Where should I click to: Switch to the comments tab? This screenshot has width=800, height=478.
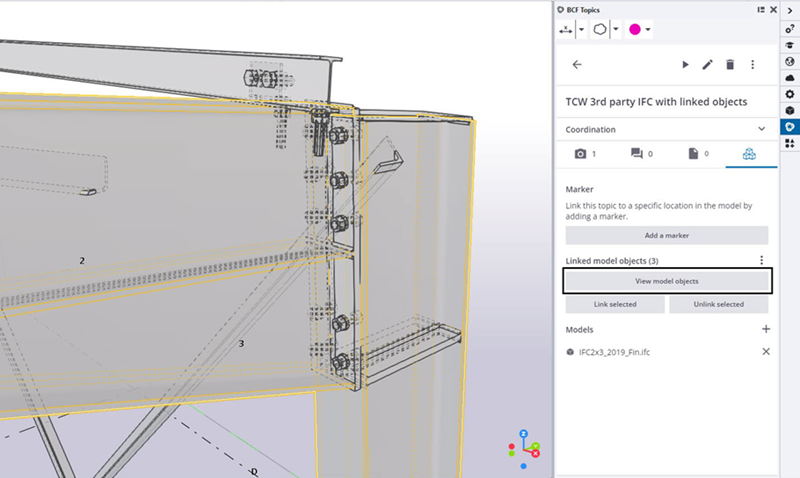[640, 154]
